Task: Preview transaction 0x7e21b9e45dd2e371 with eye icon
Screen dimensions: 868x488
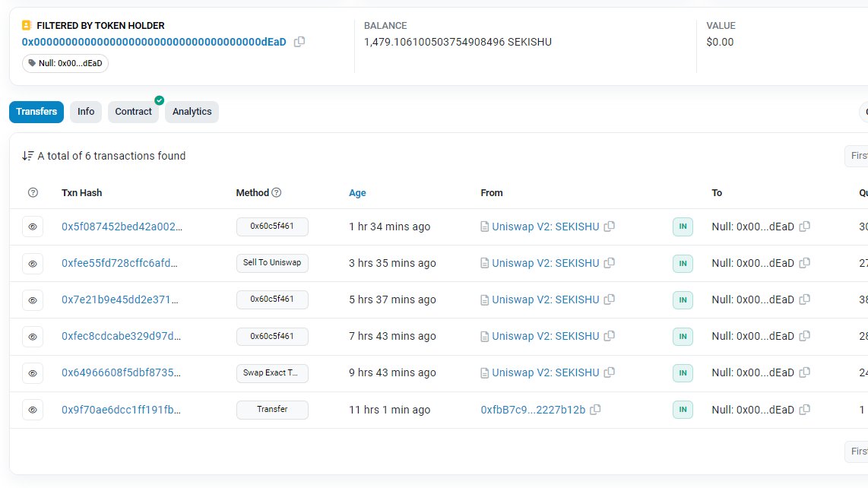Action: [x=33, y=300]
